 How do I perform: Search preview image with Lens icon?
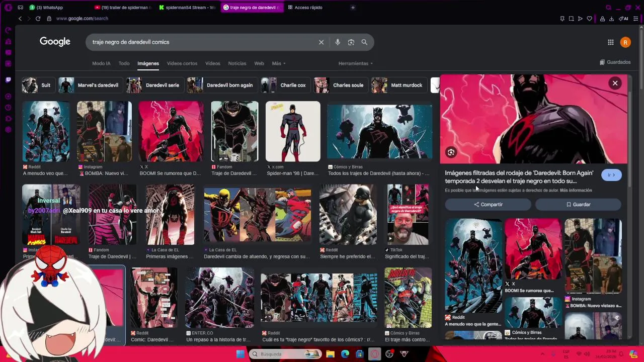point(451,152)
